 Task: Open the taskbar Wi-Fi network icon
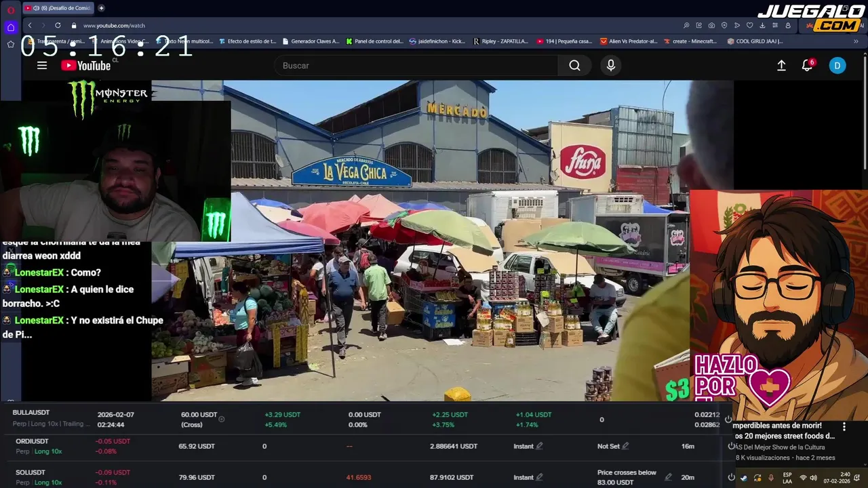coord(803,478)
